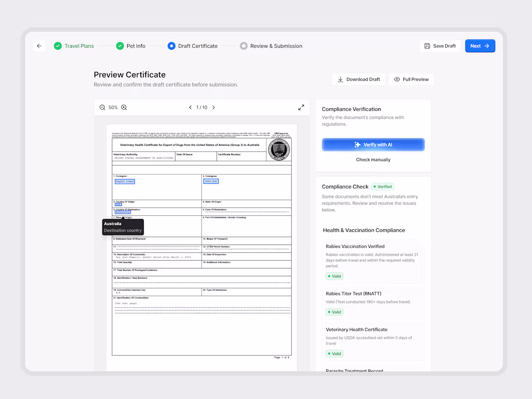Image resolution: width=532 pixels, height=399 pixels.
Task: Click the 50% zoom level indicator
Action: 113,107
